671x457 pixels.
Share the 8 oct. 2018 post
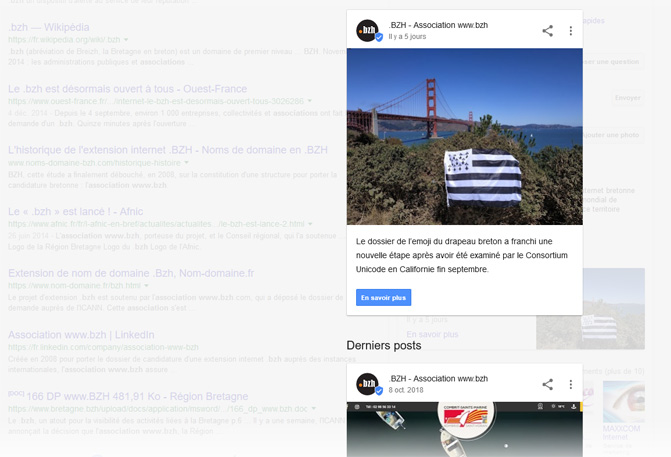(x=547, y=384)
